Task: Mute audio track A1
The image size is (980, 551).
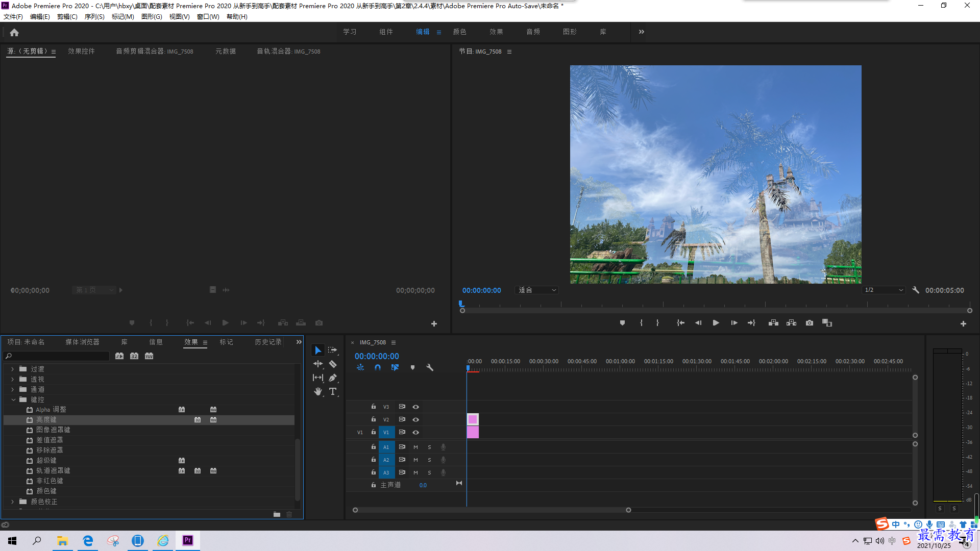Action: [x=415, y=447]
